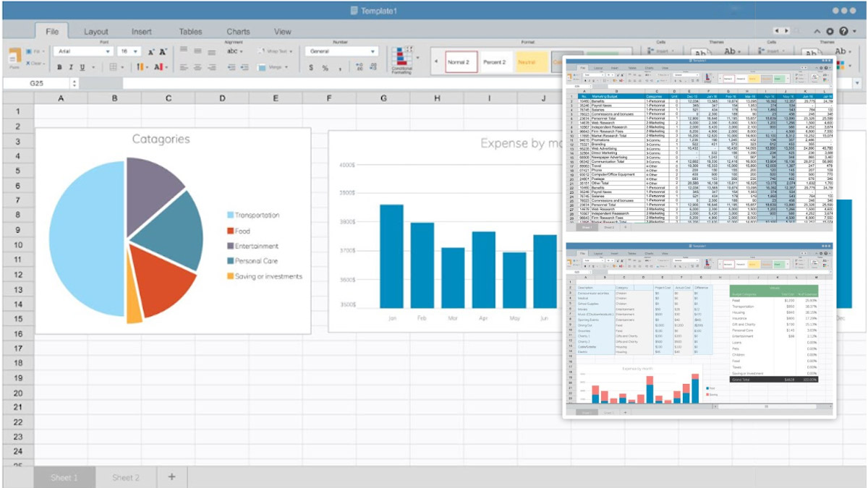Click the currency dollar format icon
This screenshot has width=868, height=488.
[x=311, y=67]
